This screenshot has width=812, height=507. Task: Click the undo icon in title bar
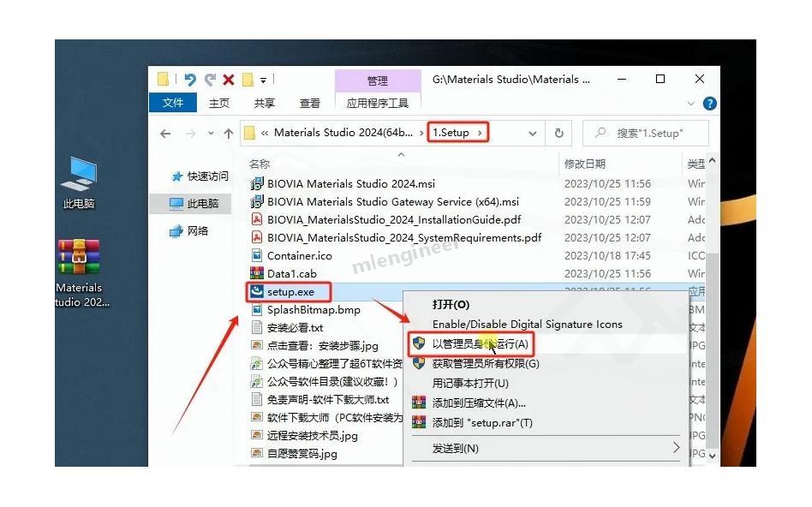[x=189, y=80]
